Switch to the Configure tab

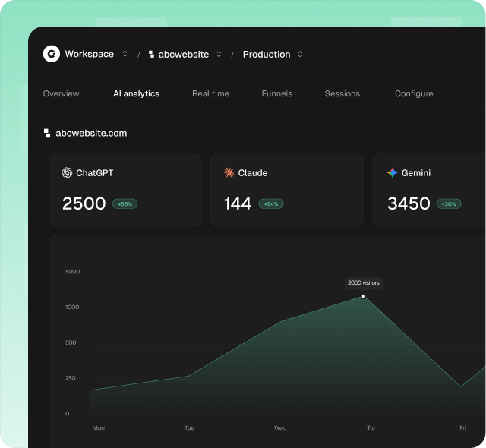click(414, 93)
